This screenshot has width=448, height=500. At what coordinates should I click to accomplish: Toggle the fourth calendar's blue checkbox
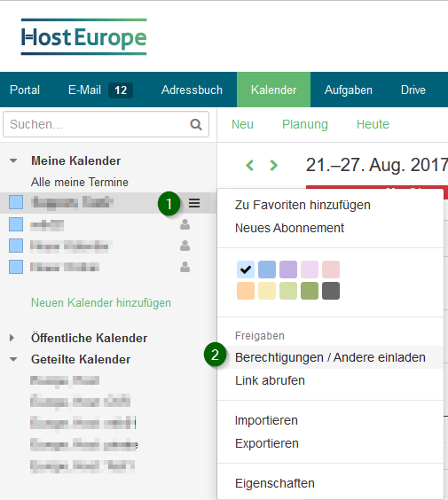coord(16,267)
